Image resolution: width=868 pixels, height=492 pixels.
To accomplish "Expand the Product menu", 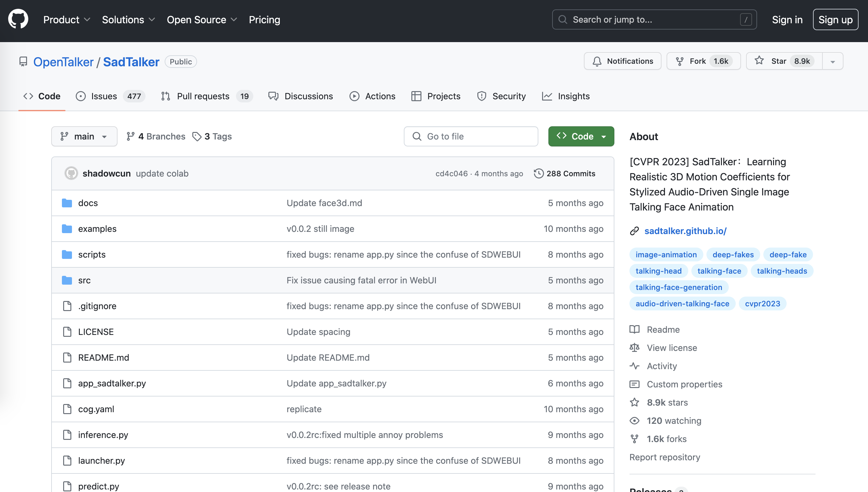I will (x=67, y=19).
